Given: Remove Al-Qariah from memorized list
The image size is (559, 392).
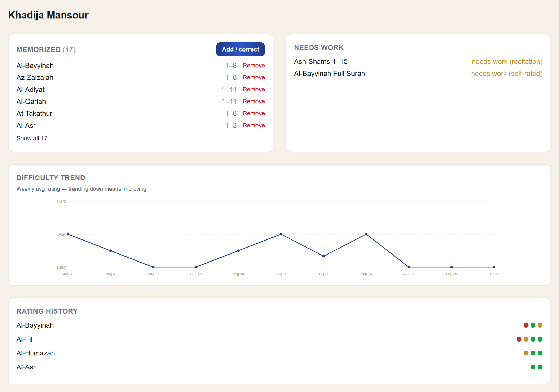Looking at the screenshot, I should tap(254, 101).
